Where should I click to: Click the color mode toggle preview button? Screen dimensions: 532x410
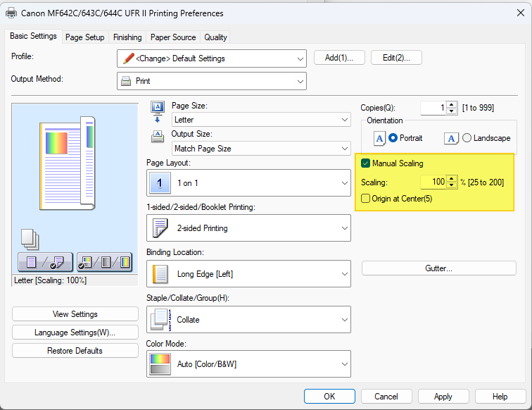(104, 262)
